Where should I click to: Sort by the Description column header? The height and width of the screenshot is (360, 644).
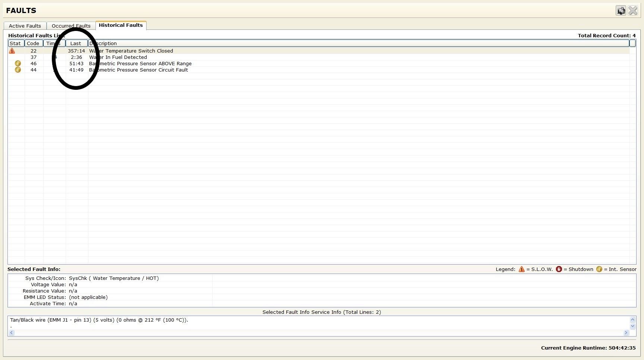pos(358,43)
